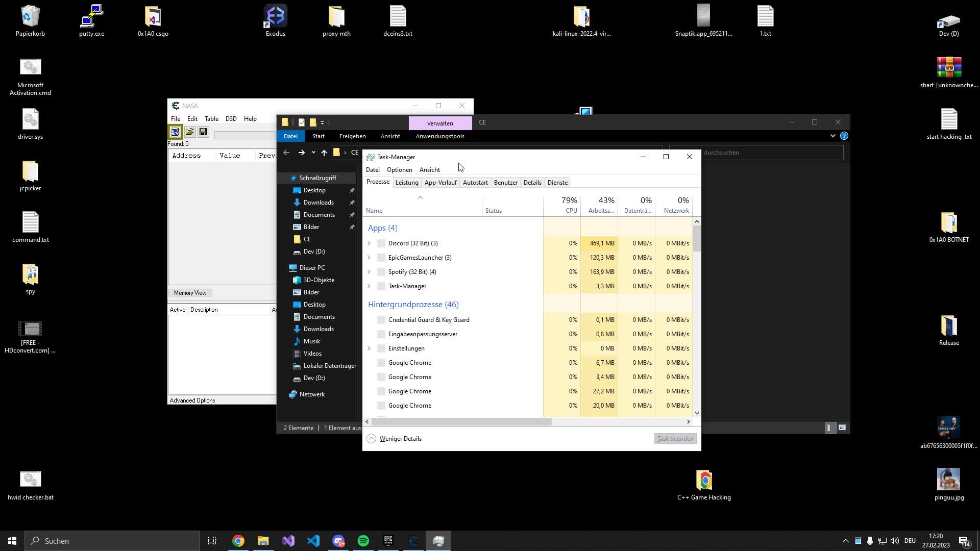The image size is (980, 551).
Task: Click the C++ Game Hacking desktop icon
Action: 705,481
